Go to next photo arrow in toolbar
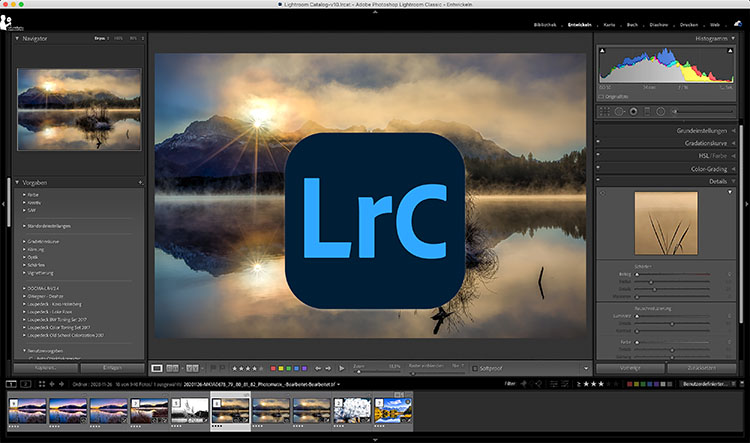 (328, 368)
